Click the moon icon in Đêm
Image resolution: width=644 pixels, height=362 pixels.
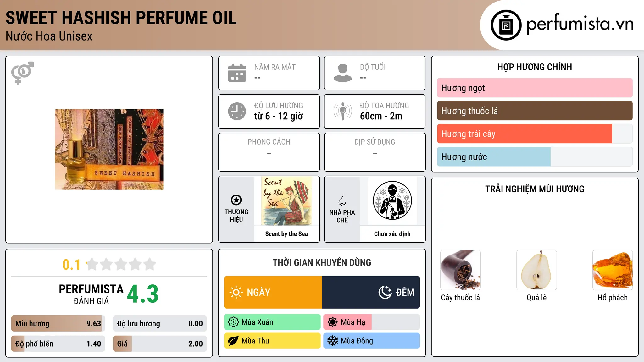385,292
